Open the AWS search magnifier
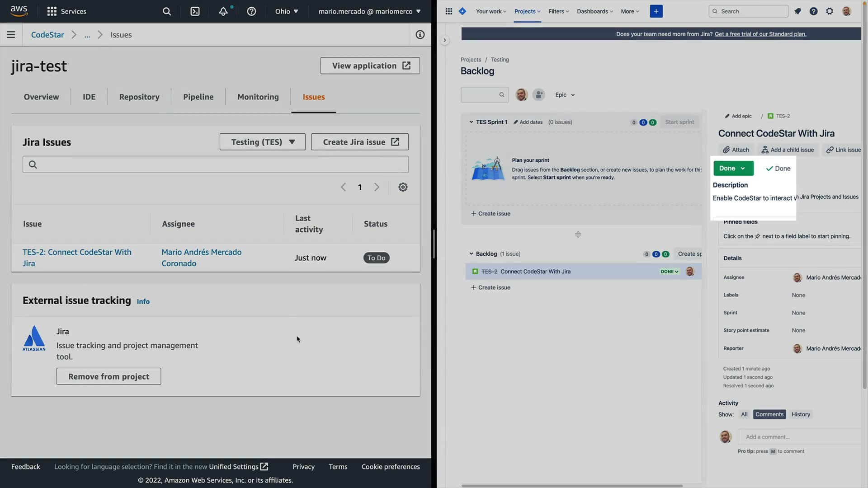The height and width of the screenshot is (488, 868). pos(167,11)
